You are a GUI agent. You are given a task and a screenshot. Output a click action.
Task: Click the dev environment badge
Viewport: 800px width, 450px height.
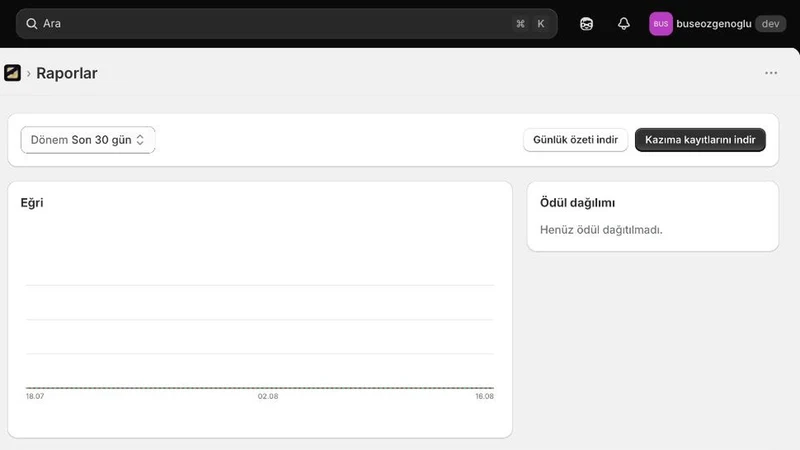click(x=770, y=23)
